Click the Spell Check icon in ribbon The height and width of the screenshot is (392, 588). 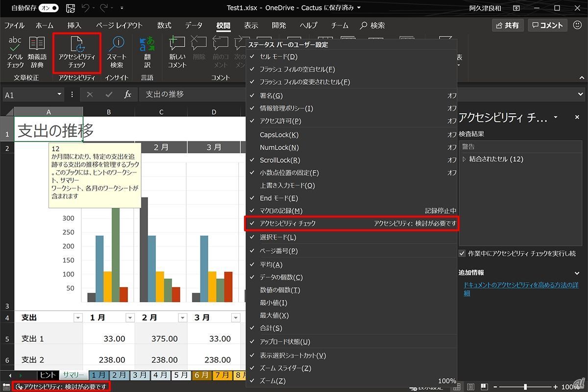tap(15, 52)
